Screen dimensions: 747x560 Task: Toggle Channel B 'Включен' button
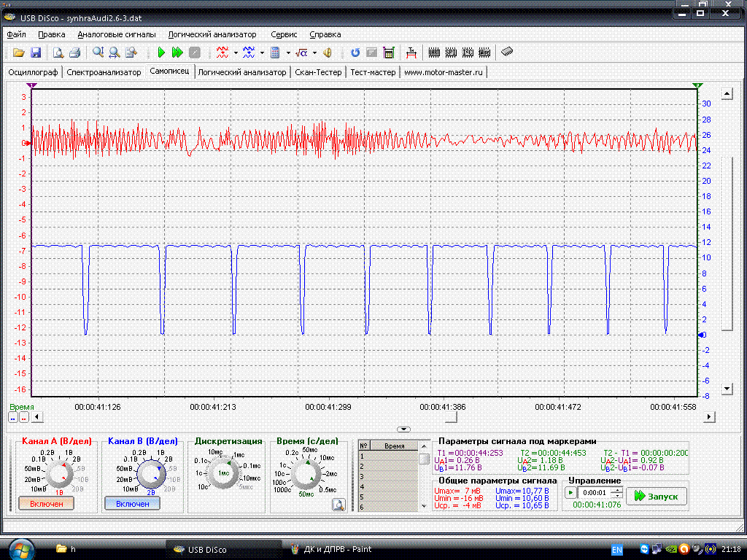click(x=132, y=504)
